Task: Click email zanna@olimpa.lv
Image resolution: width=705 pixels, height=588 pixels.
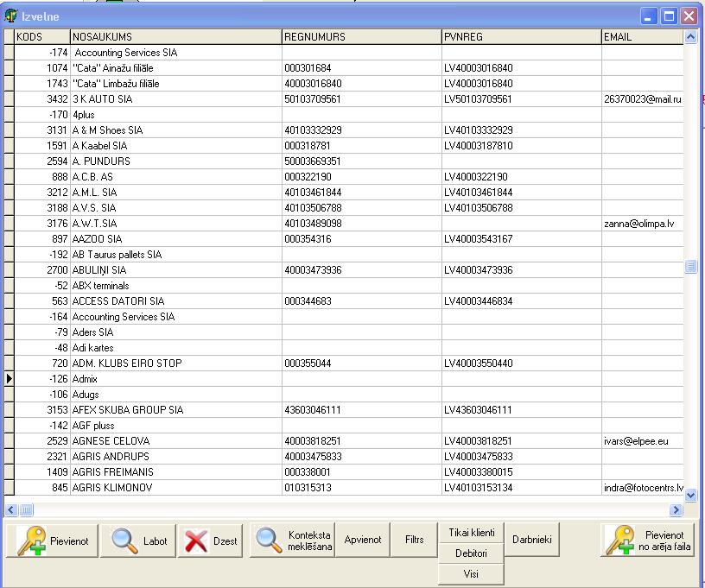Action: coord(639,224)
